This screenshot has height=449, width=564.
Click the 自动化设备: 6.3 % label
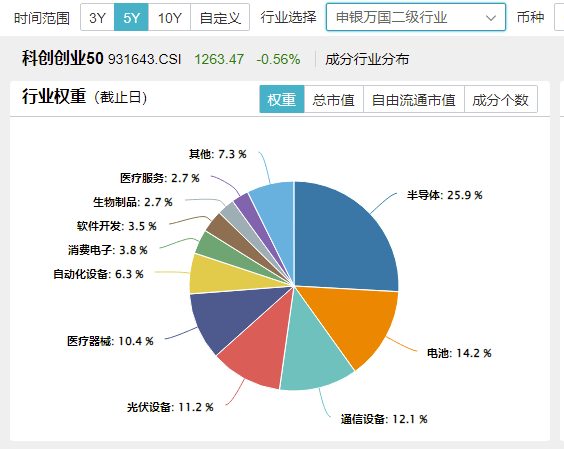tap(98, 274)
